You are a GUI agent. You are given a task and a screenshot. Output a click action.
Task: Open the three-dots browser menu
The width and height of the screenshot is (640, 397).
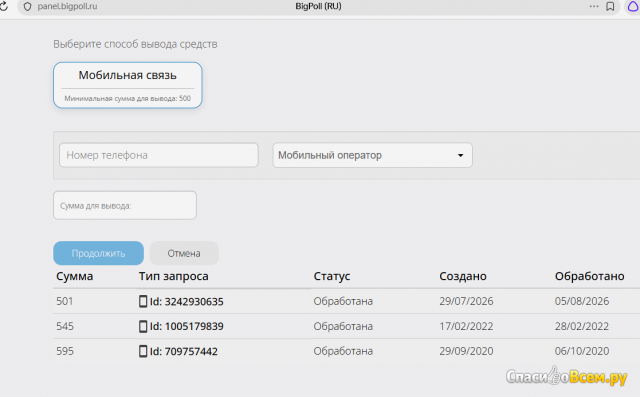pos(594,7)
